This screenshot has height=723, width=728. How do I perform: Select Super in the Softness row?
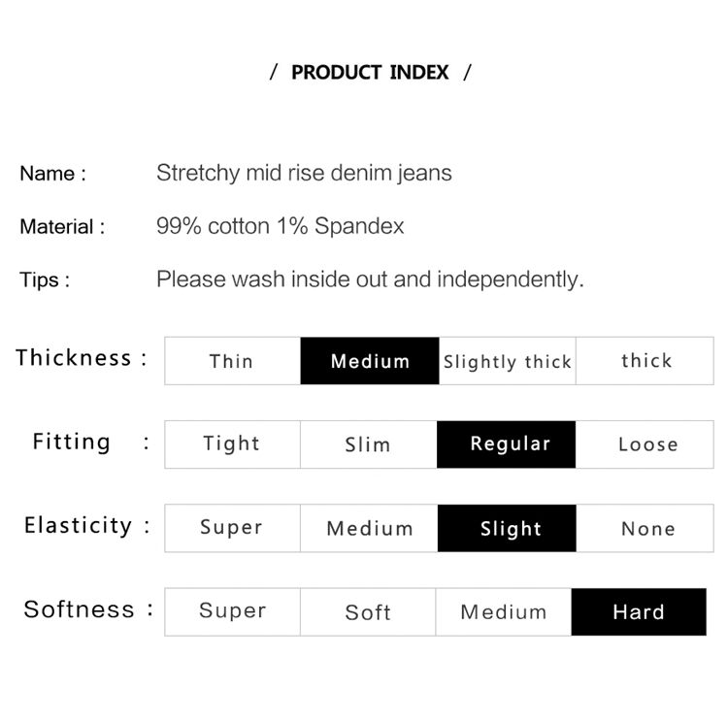click(233, 611)
